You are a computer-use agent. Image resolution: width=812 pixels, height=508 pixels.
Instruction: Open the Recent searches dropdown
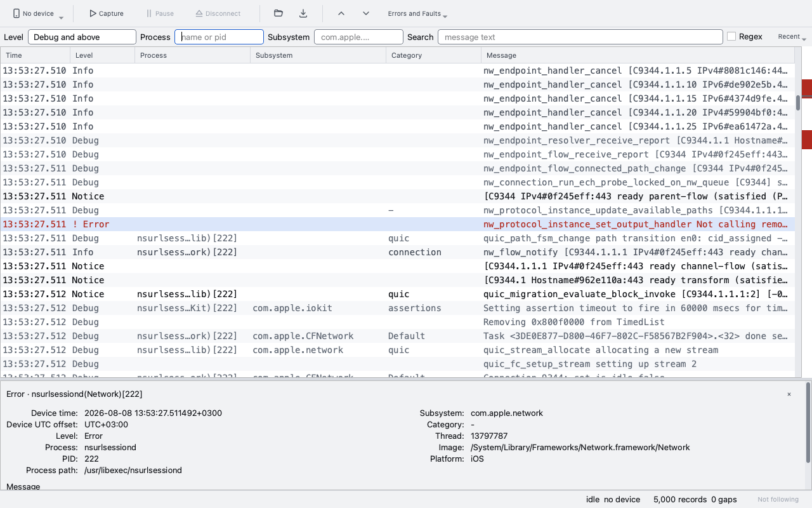point(792,37)
